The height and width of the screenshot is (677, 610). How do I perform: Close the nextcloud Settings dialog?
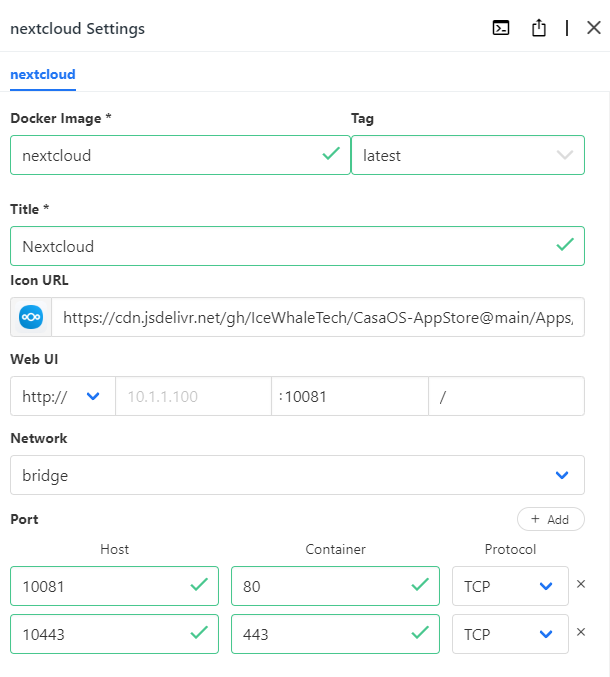593,28
